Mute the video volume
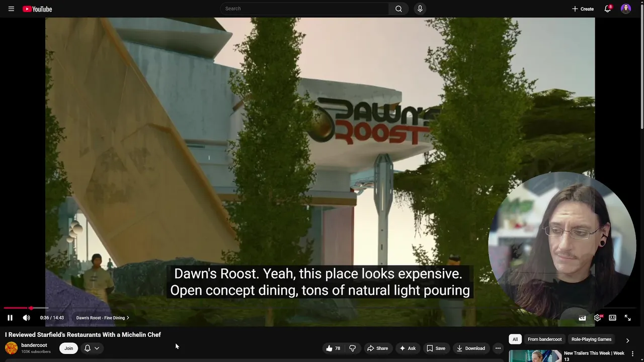 (x=26, y=318)
